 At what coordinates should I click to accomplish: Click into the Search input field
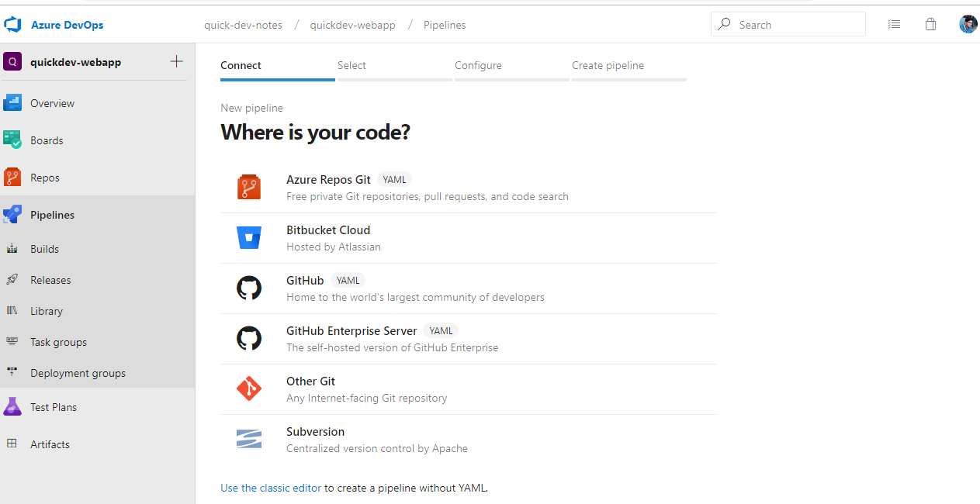click(788, 24)
